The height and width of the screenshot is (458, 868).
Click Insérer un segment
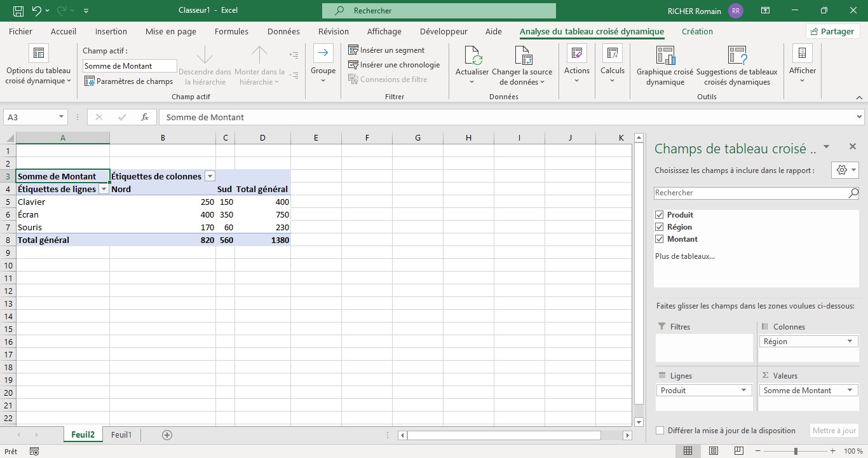coord(386,50)
